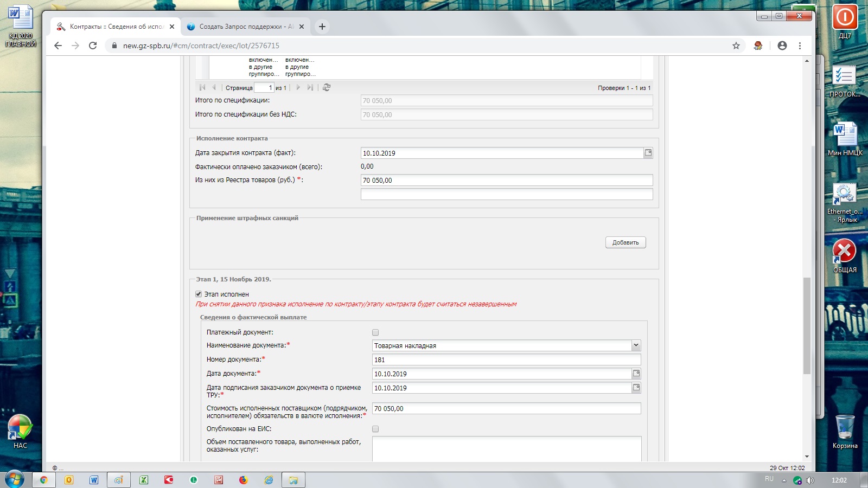
Task: Switch to 'Создать Запрос поддержки' tab
Action: [246, 27]
